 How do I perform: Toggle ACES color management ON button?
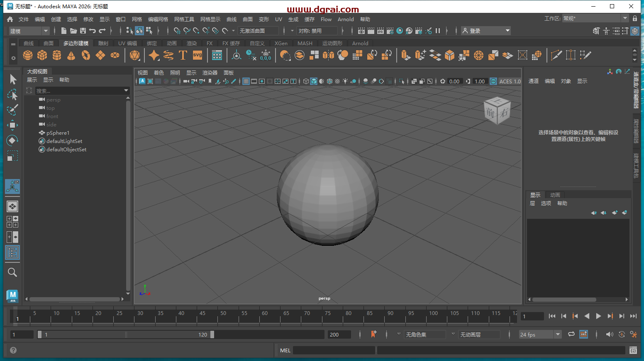(x=493, y=81)
